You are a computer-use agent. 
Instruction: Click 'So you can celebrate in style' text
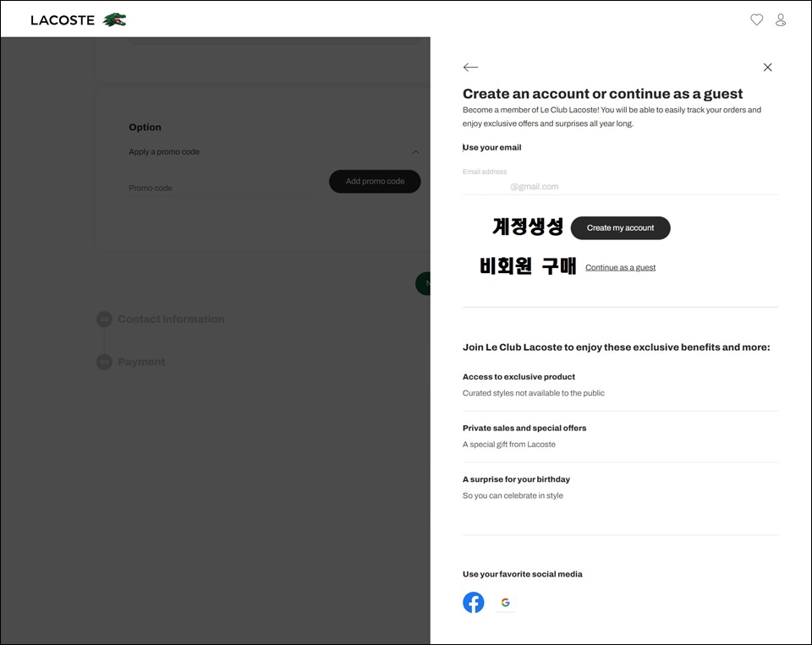pos(513,495)
